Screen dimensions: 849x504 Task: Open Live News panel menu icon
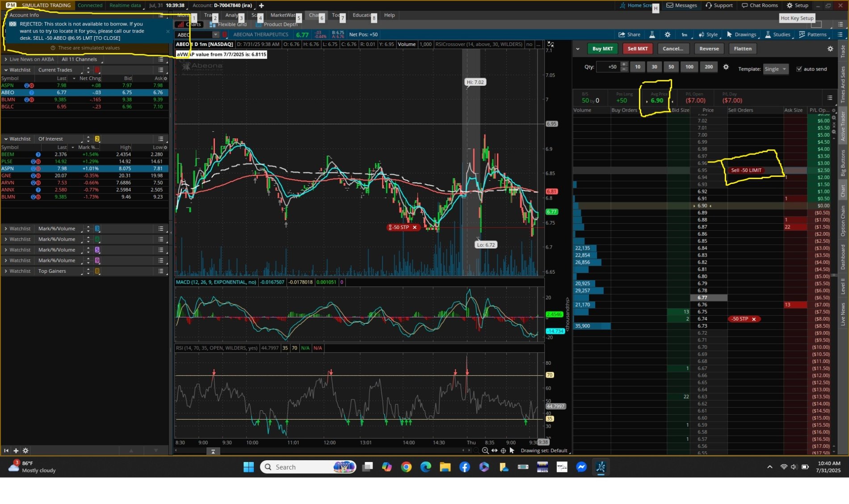pyautogui.click(x=161, y=59)
